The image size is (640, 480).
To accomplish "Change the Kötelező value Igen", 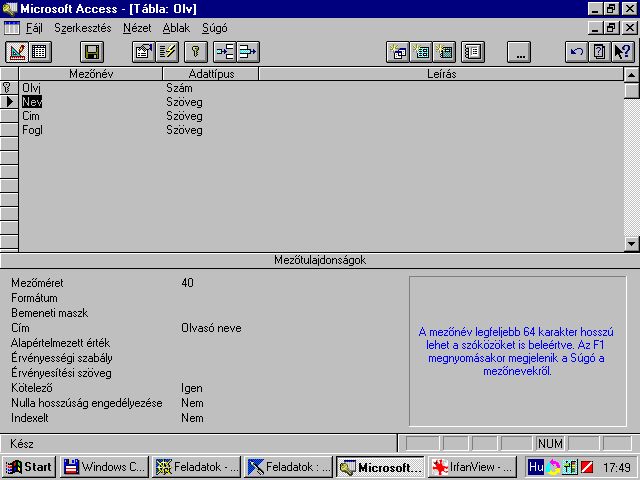I will tap(191, 388).
